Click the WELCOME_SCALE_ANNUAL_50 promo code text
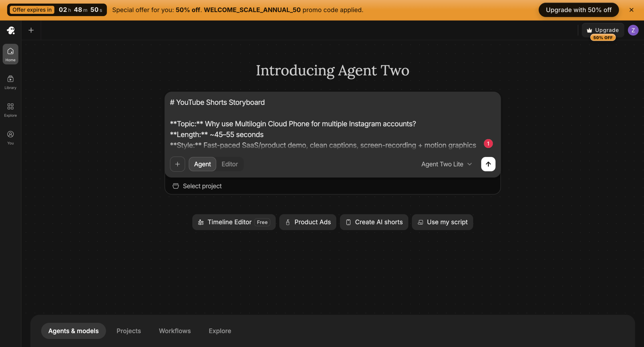 tap(252, 10)
